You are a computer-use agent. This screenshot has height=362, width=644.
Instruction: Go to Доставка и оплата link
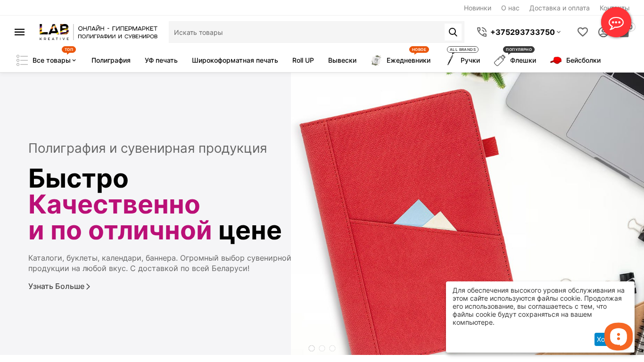click(559, 8)
